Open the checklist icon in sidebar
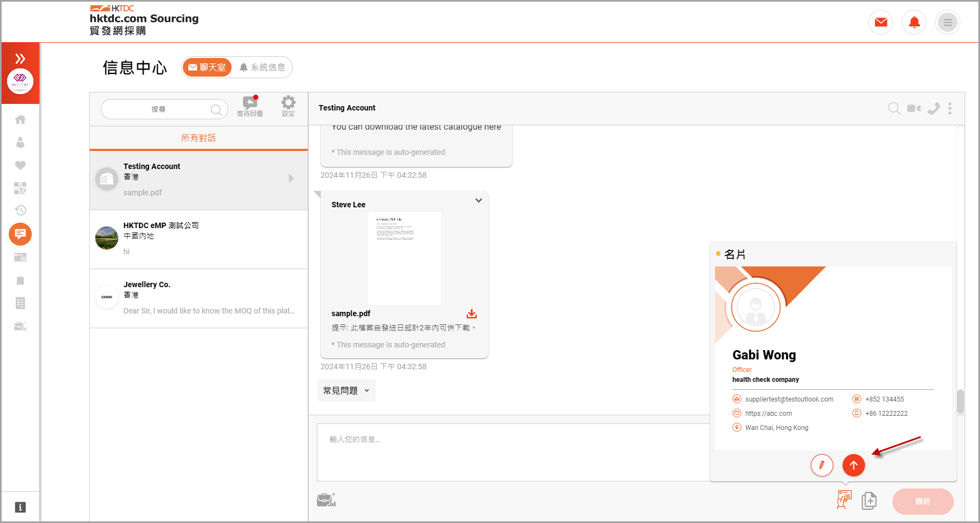This screenshot has height=523, width=980. (x=20, y=303)
